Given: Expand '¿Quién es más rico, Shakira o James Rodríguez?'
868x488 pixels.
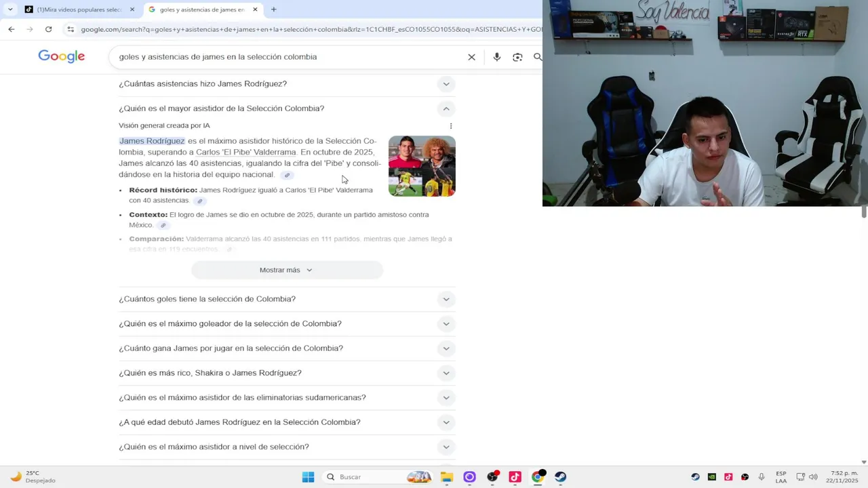Looking at the screenshot, I should pyautogui.click(x=287, y=373).
